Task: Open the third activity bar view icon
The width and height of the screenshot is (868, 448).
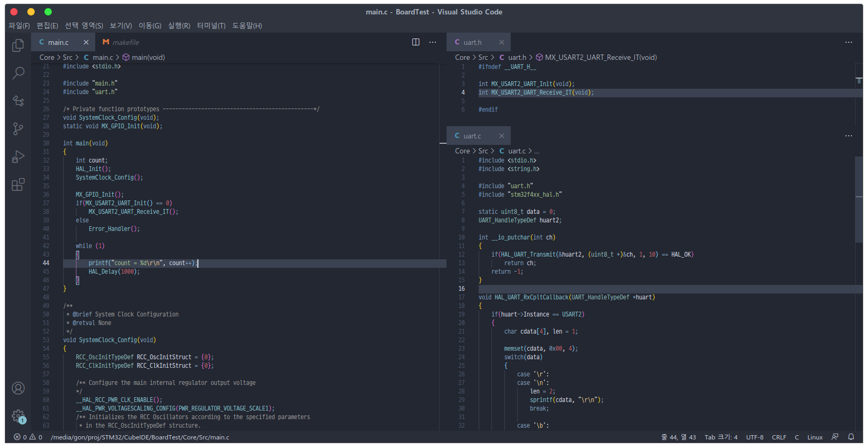Action: click(18, 101)
